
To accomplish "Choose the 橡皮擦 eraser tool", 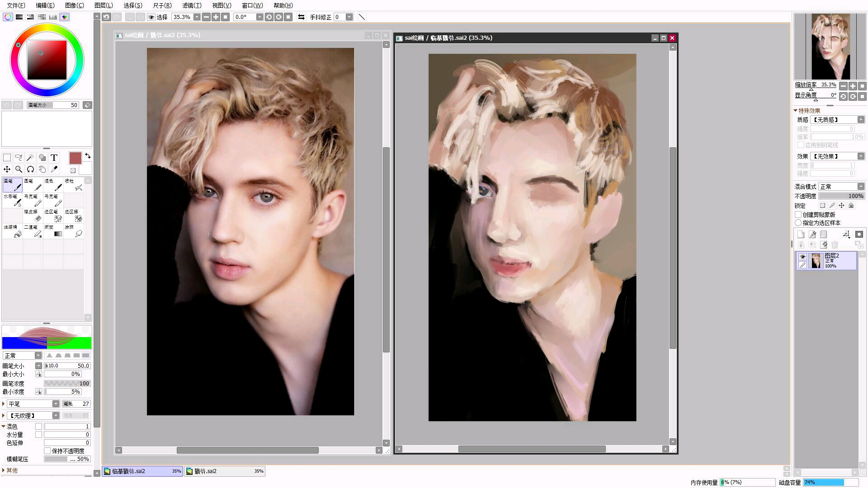I will [33, 216].
